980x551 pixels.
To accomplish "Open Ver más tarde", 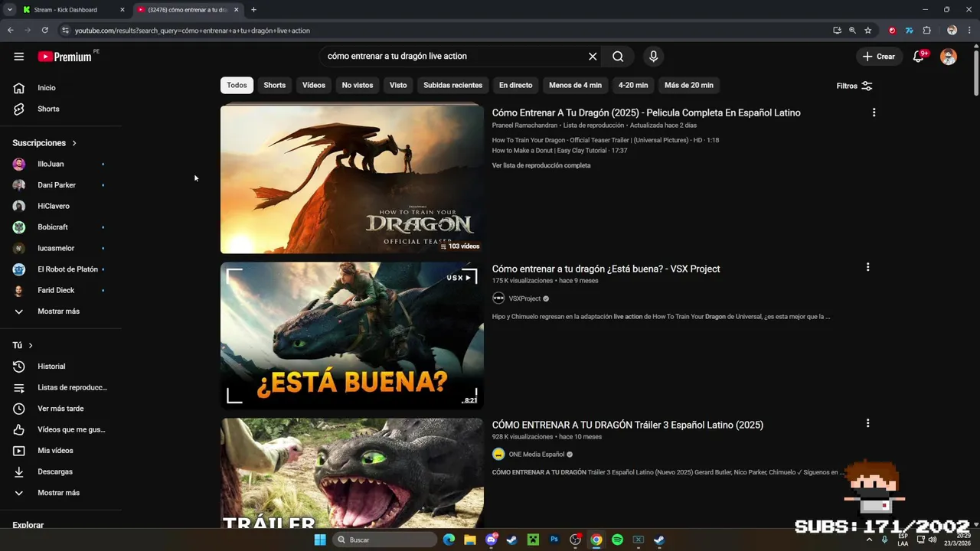I will pyautogui.click(x=61, y=409).
